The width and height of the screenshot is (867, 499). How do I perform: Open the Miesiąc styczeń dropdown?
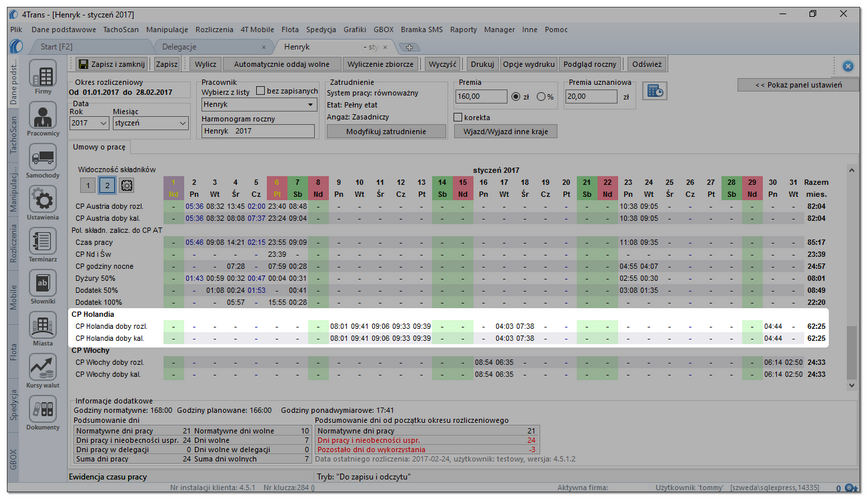(x=150, y=123)
